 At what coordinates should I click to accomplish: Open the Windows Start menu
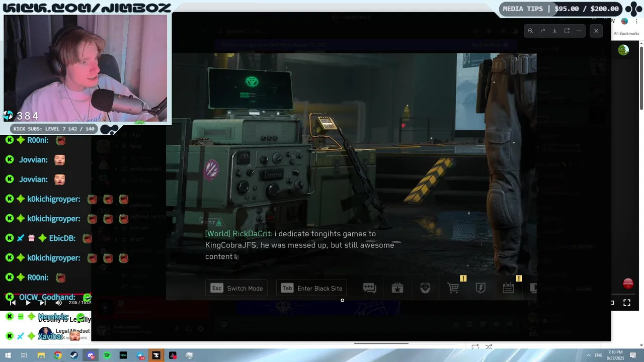(x=8, y=355)
